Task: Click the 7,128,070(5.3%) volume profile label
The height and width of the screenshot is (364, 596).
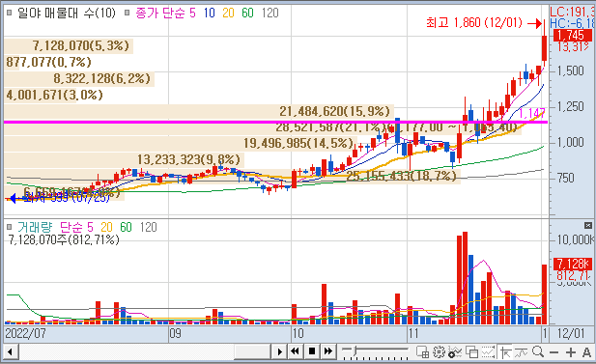Action: click(80, 46)
